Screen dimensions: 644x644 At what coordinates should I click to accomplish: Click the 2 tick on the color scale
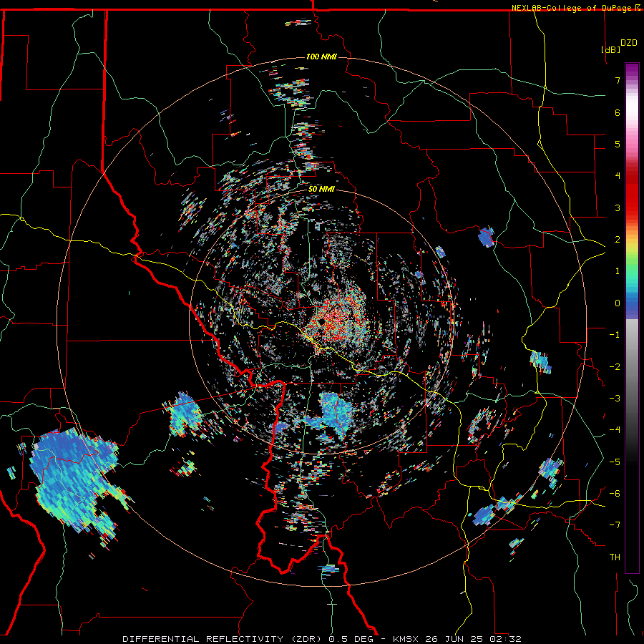pos(618,240)
